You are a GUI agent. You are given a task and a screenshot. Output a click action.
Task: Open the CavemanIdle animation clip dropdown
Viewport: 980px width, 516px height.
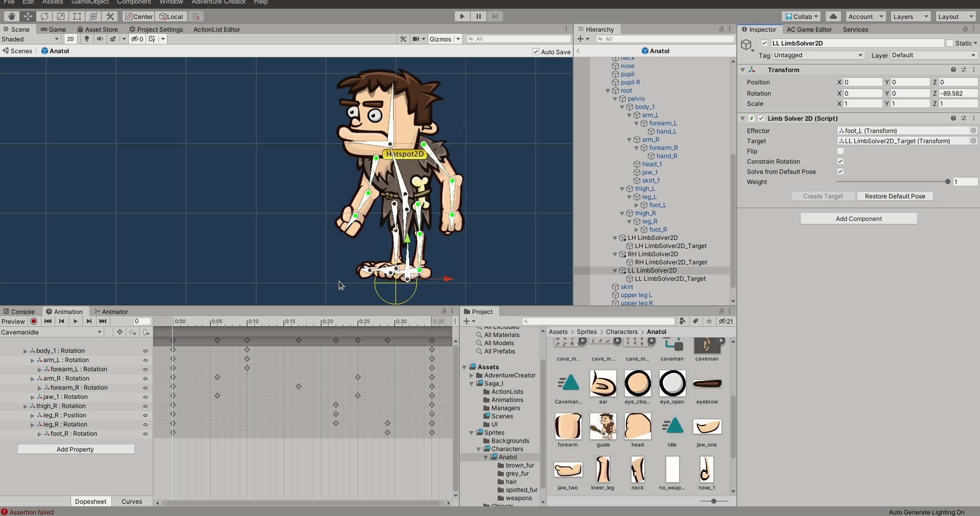click(x=51, y=332)
